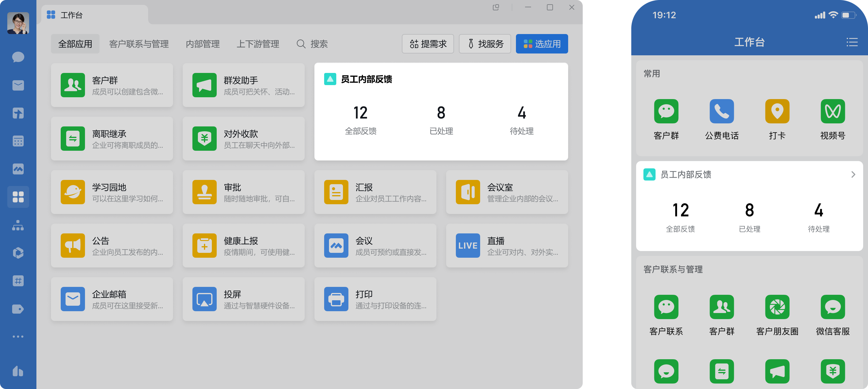Open 客户朋友圈 app icon
This screenshot has height=389, width=868.
pos(777,307)
